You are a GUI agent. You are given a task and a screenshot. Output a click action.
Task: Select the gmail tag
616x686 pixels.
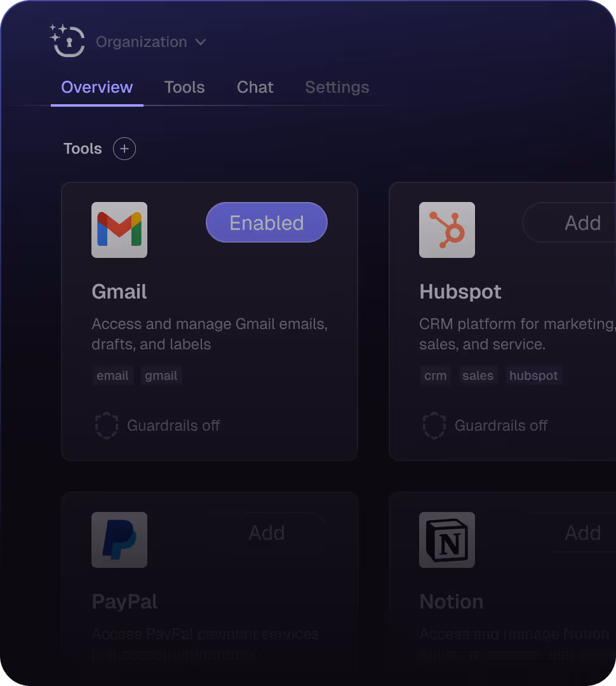161,375
